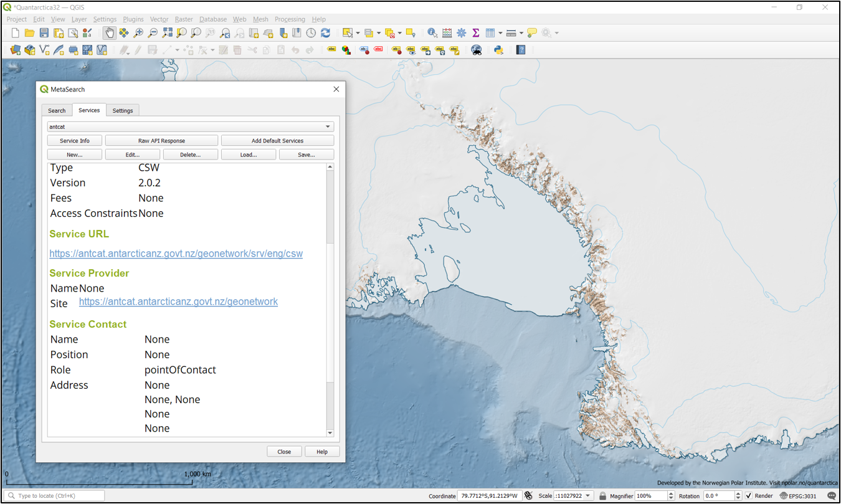Open Data Source Manager icon
The image size is (841, 504).
click(x=15, y=50)
